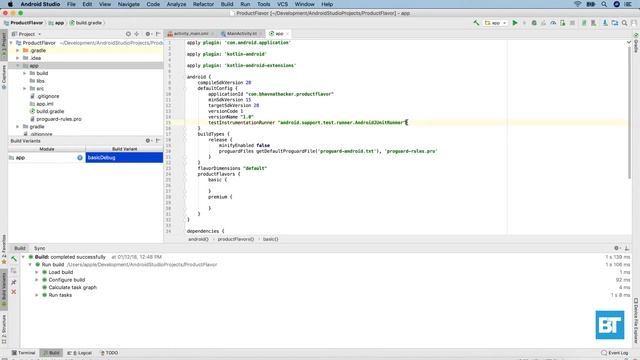
Task: Expand the .idea folder
Action: pos(18,58)
